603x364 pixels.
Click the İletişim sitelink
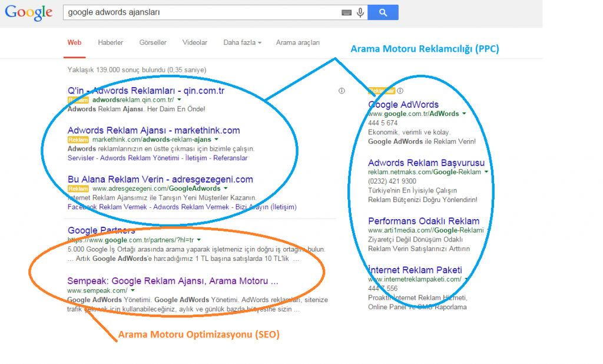(x=196, y=158)
